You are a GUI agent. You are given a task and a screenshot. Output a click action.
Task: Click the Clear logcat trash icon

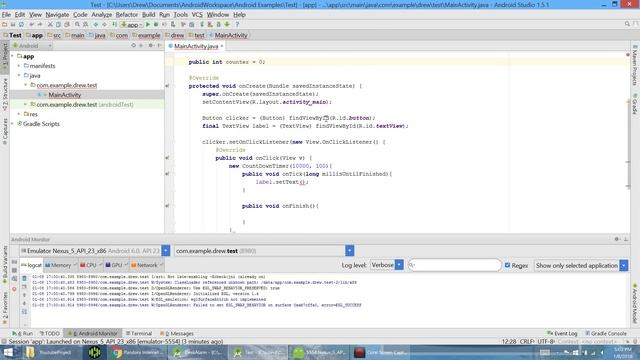[24, 278]
